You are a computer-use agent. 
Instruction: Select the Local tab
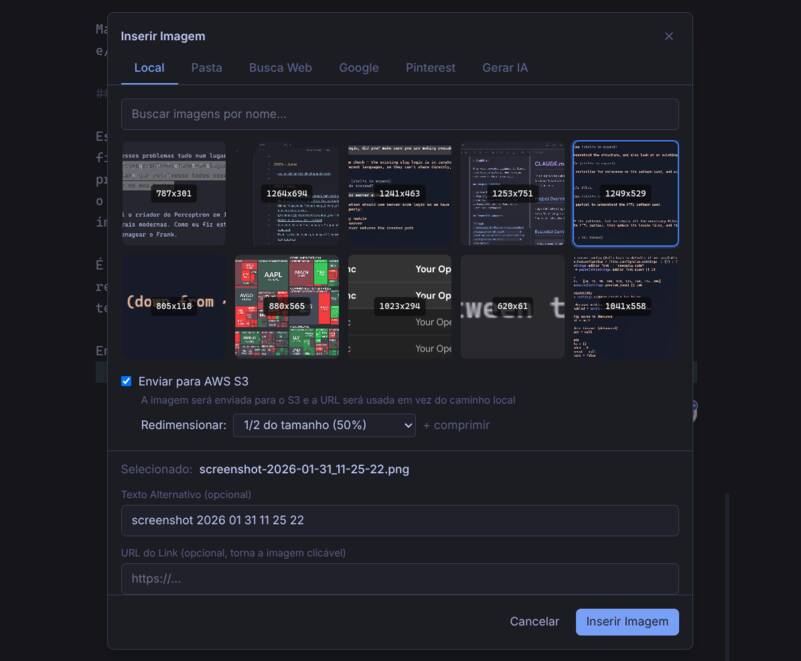(149, 68)
